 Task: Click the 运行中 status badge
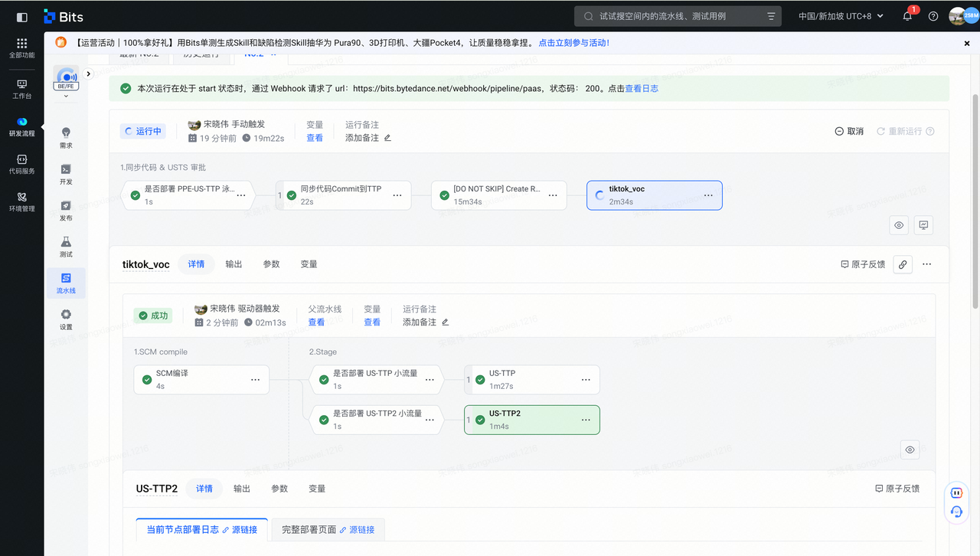[x=143, y=131]
